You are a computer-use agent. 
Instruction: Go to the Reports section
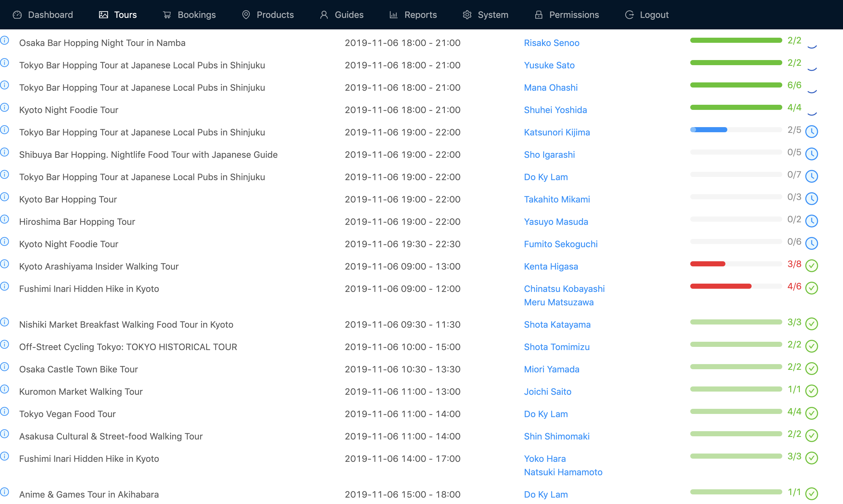point(413,15)
